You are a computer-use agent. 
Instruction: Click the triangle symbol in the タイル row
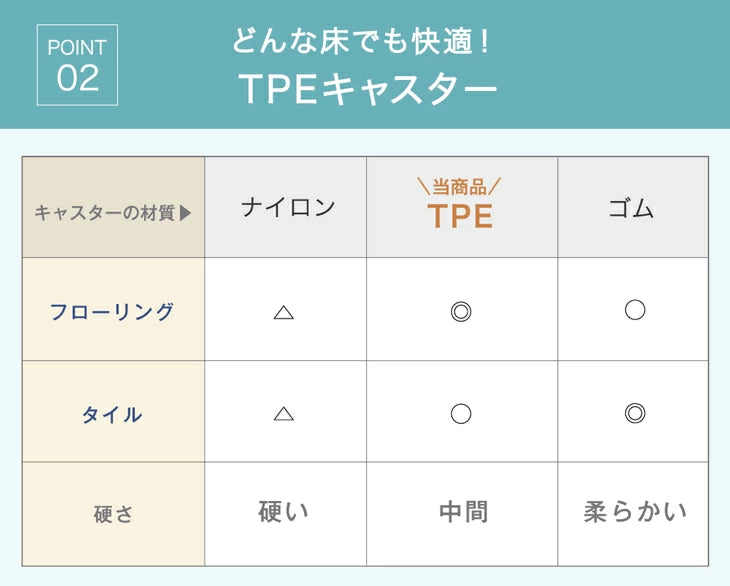[284, 413]
